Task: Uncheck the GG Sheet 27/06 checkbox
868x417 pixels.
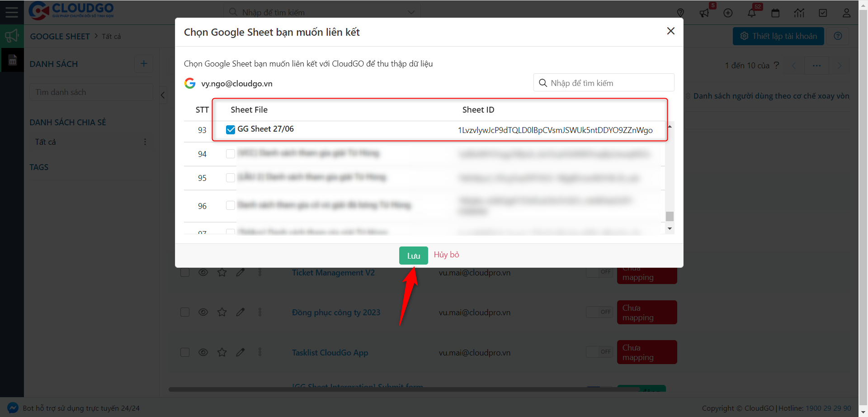Action: [231, 130]
